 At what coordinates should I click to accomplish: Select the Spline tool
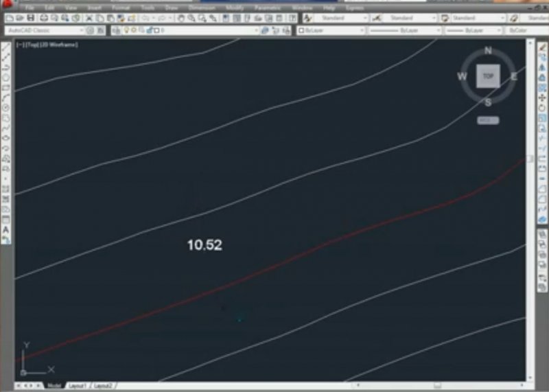click(x=5, y=128)
